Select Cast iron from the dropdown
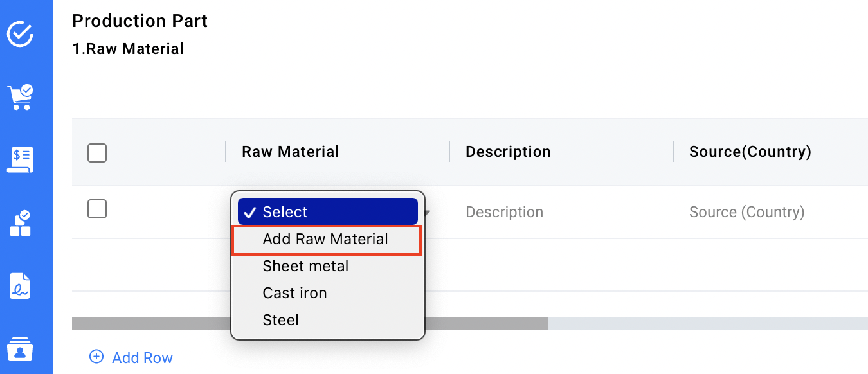Screen dimensions: 868x374 294,293
